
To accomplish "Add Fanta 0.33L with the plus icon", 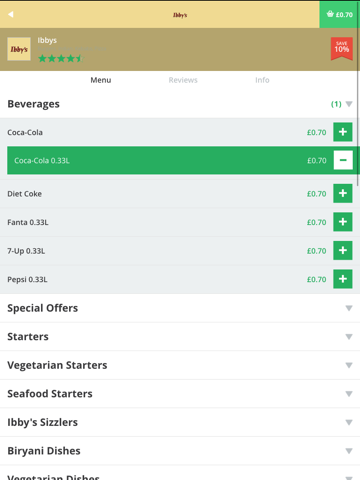I will [x=343, y=222].
